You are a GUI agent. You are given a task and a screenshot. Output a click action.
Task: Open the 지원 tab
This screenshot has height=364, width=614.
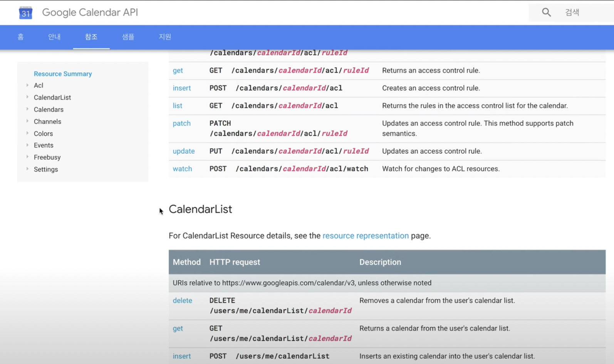[165, 37]
